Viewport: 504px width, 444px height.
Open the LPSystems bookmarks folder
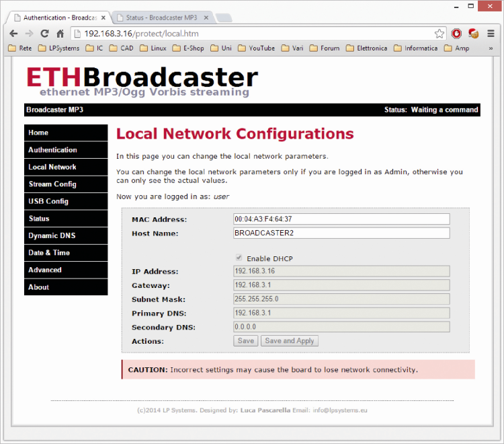click(59, 48)
